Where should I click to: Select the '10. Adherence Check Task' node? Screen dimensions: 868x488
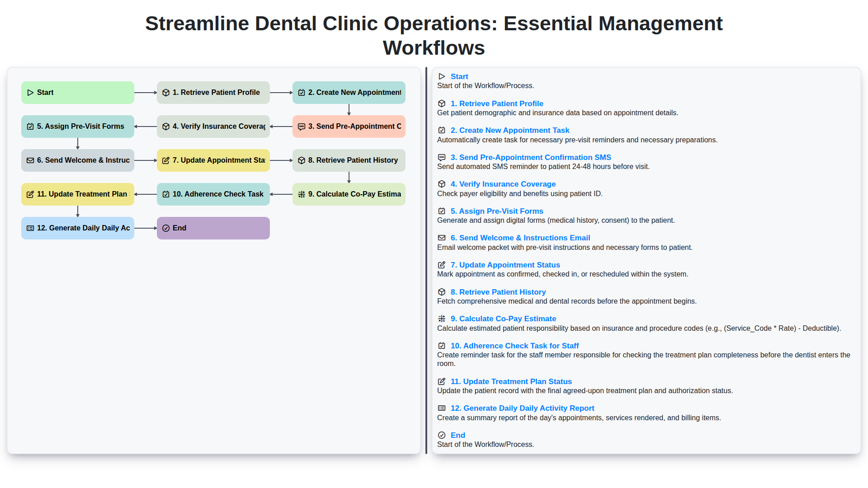pyautogui.click(x=213, y=194)
